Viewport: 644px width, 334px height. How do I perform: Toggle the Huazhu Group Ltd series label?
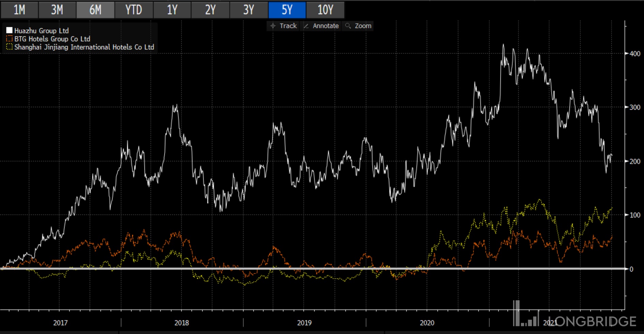[x=41, y=31]
